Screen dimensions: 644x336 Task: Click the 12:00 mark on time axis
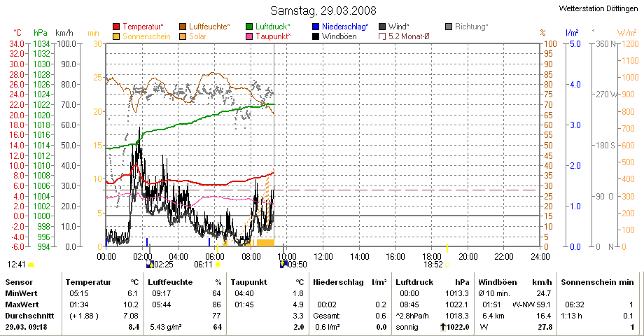tap(323, 257)
